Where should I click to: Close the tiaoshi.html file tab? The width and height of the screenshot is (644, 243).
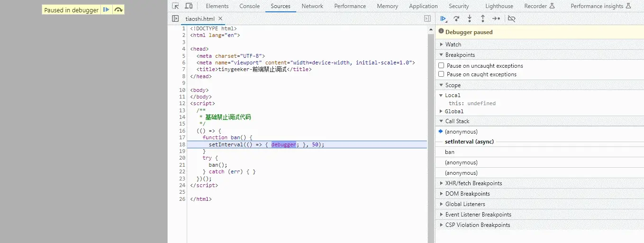click(x=220, y=19)
